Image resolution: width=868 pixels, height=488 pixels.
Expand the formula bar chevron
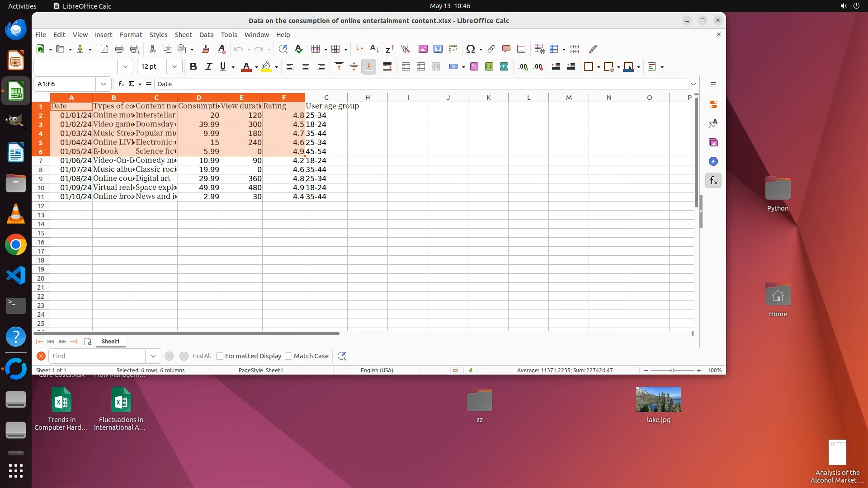pos(693,84)
